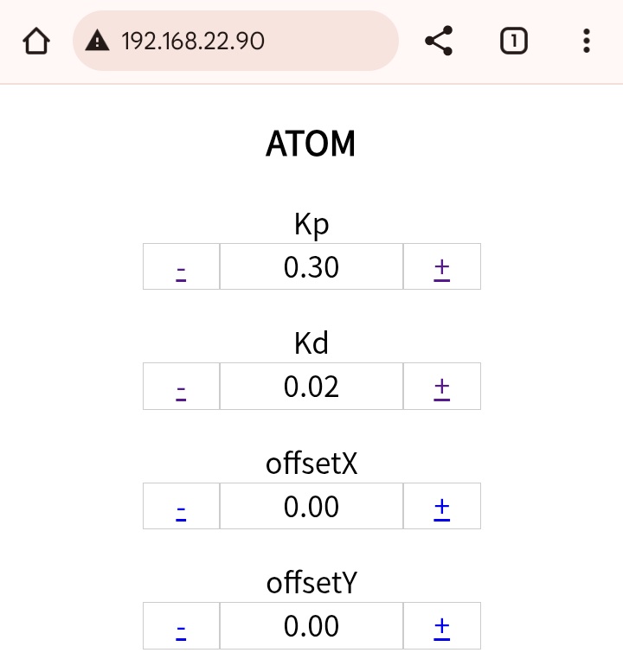Open the tab switcher showing 1 tab
The image size is (623, 672).
(514, 42)
